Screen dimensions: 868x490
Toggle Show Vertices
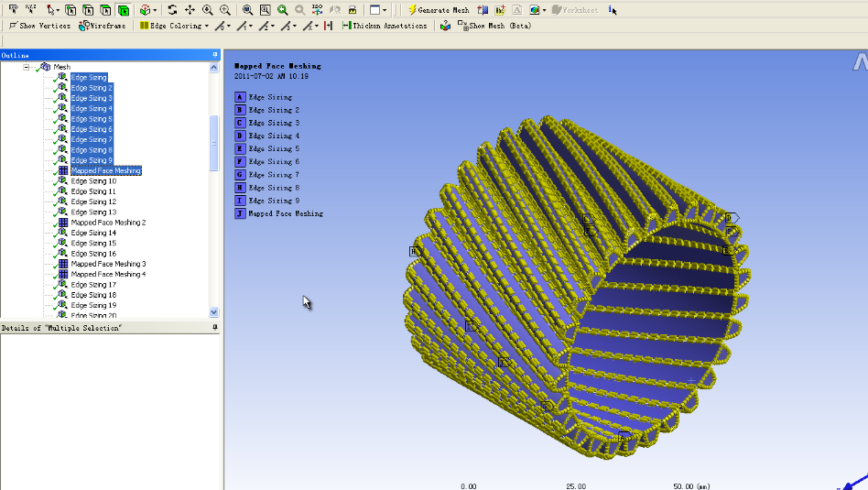(x=39, y=26)
